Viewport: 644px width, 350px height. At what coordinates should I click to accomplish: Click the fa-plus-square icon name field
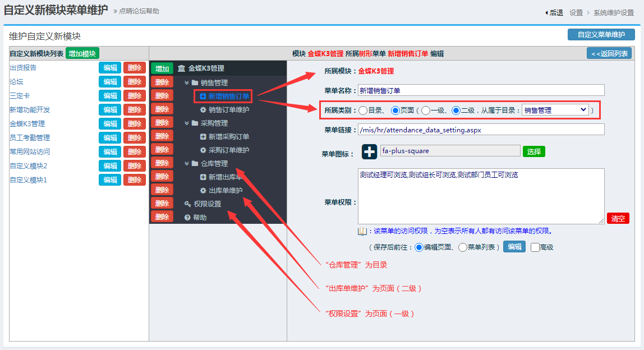[x=450, y=151]
